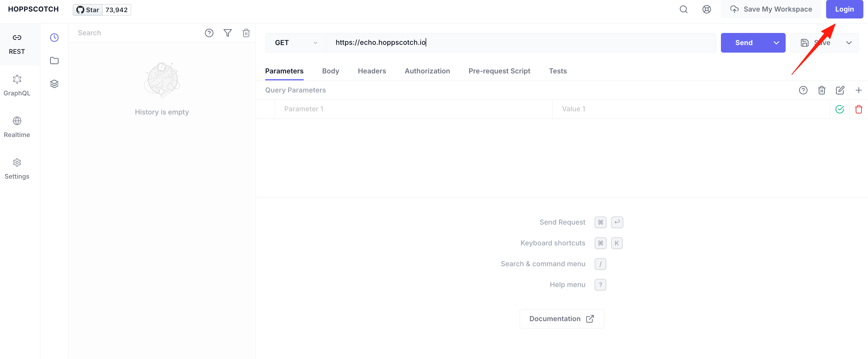Switch to the Authorization tab

tap(427, 71)
